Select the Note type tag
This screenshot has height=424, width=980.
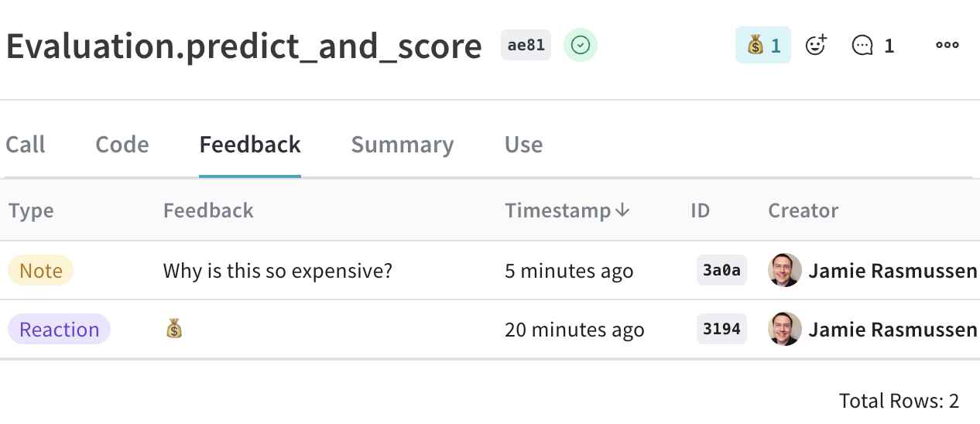point(41,271)
